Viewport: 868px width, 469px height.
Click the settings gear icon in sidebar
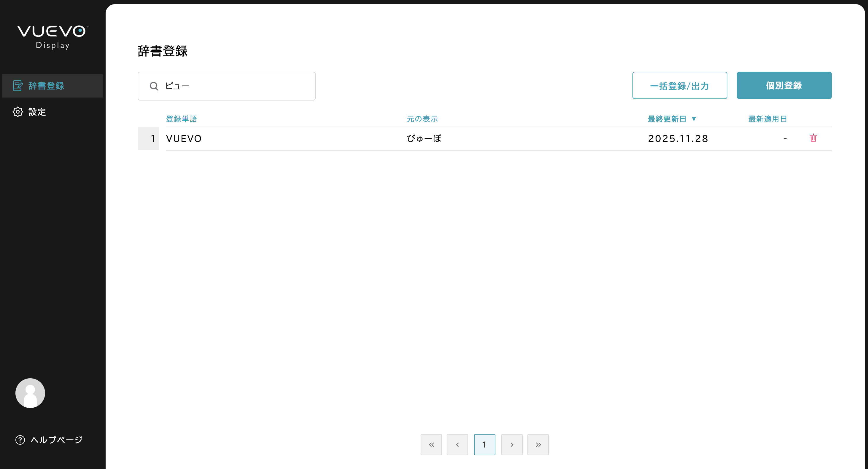(x=18, y=112)
